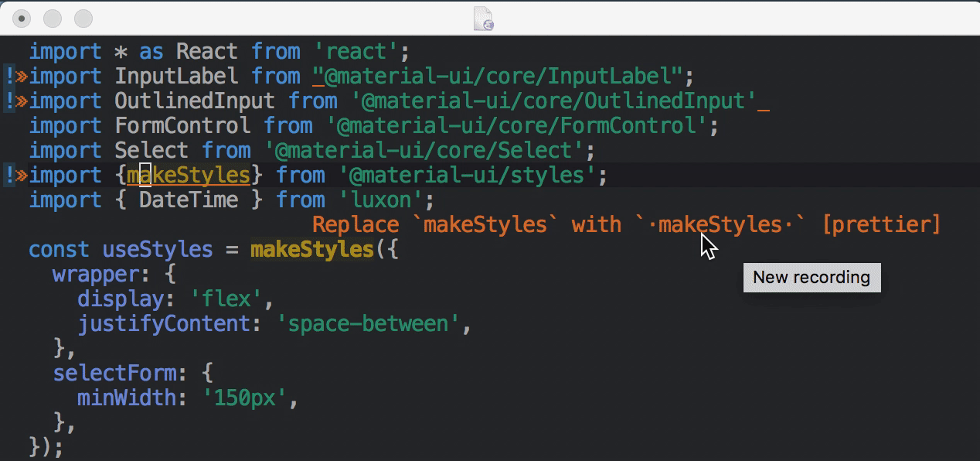Click the warning marker beside InputLabel import
Image resolution: width=980 pixels, height=461 pixels.
(x=15, y=77)
